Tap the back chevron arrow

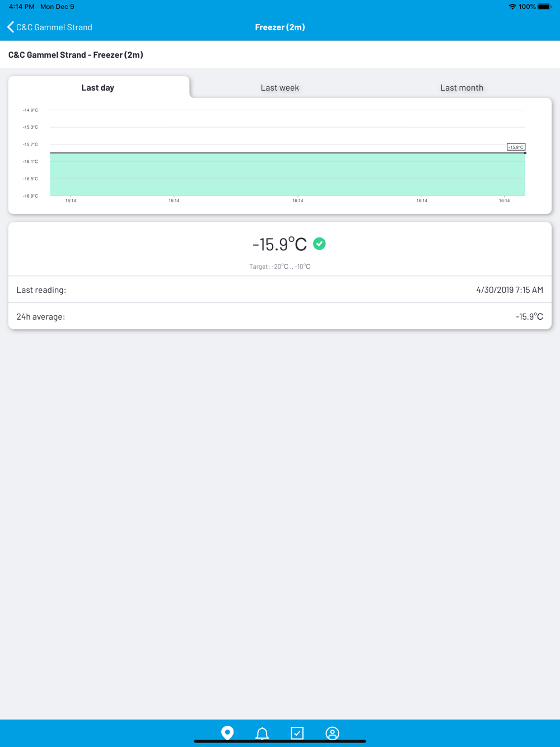tap(10, 27)
